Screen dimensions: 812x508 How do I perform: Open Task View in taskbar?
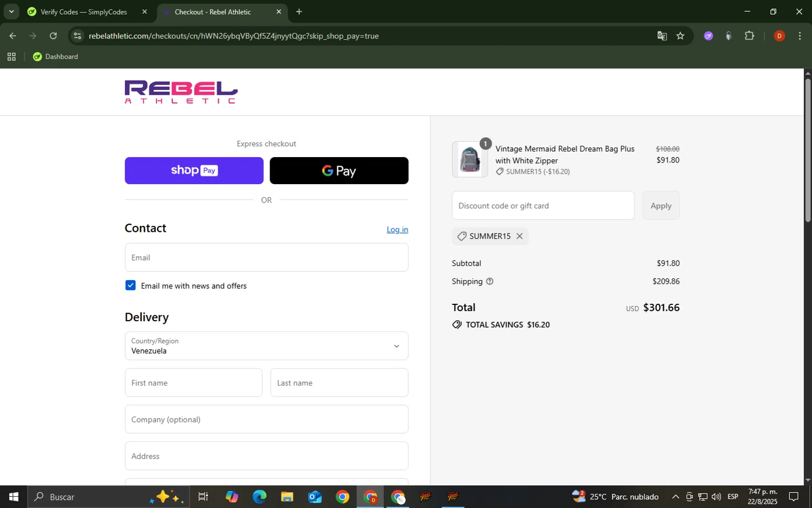pyautogui.click(x=203, y=497)
